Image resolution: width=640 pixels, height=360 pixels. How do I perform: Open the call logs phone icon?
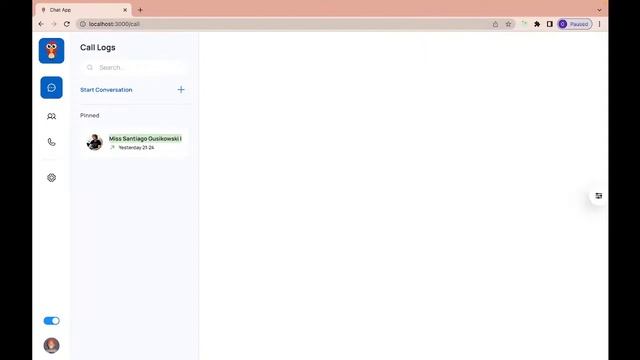(x=51, y=142)
